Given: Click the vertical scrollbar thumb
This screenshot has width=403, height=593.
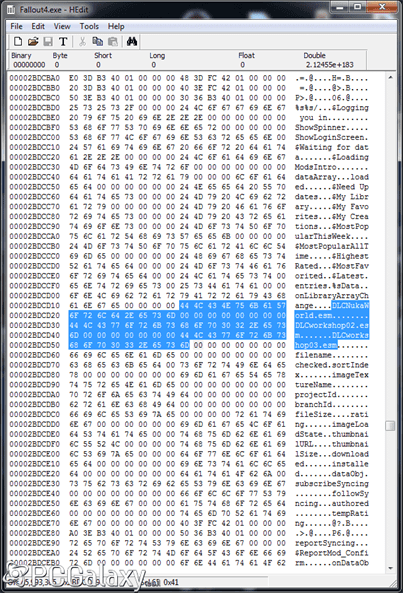Looking at the screenshot, I should pyautogui.click(x=390, y=426).
